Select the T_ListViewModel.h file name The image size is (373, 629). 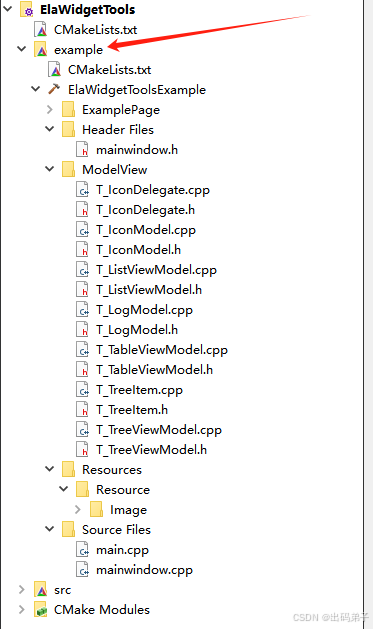coord(149,290)
